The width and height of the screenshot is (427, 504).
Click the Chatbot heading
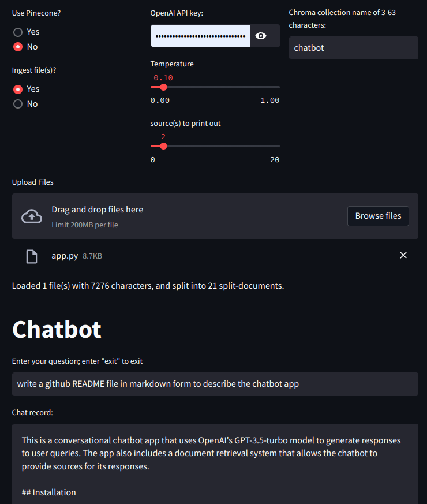point(57,330)
